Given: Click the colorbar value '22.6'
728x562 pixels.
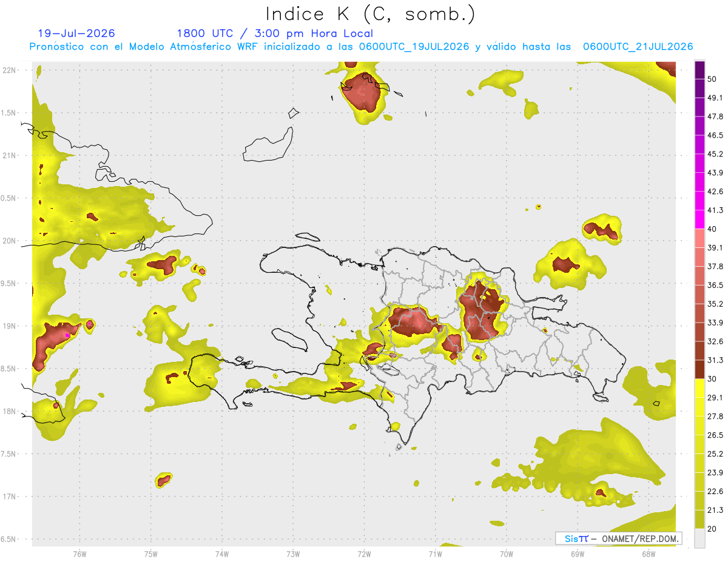Looking at the screenshot, I should [715, 492].
